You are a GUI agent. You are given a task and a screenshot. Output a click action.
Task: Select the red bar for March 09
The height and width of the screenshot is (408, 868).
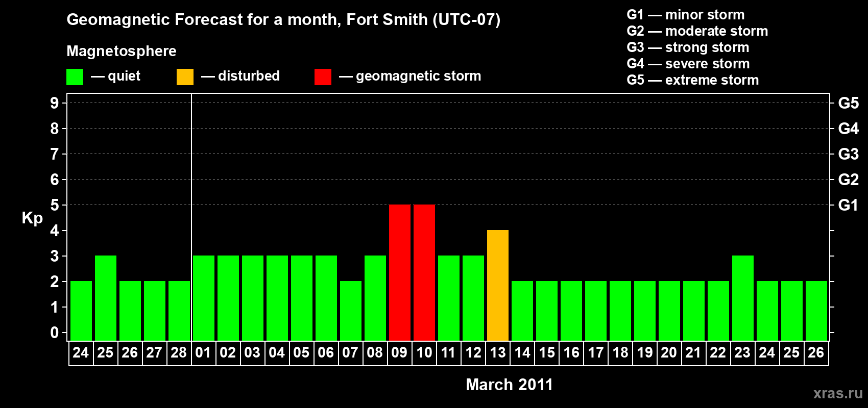point(400,272)
